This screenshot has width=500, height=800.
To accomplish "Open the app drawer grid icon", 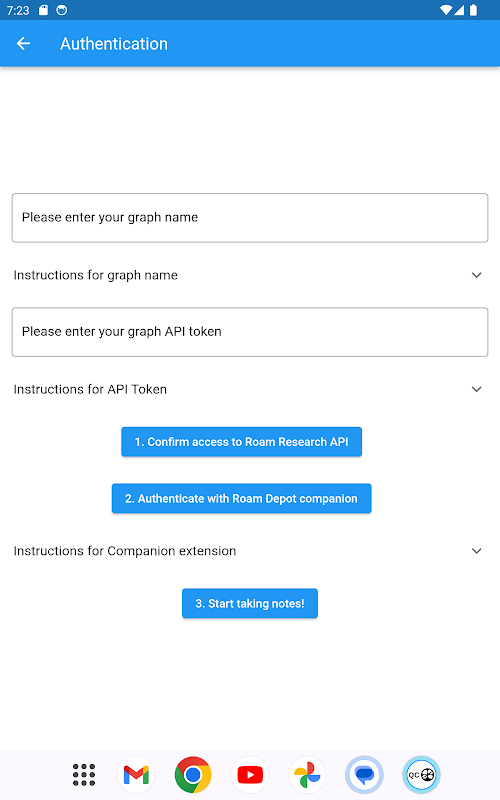I will pos(84,774).
